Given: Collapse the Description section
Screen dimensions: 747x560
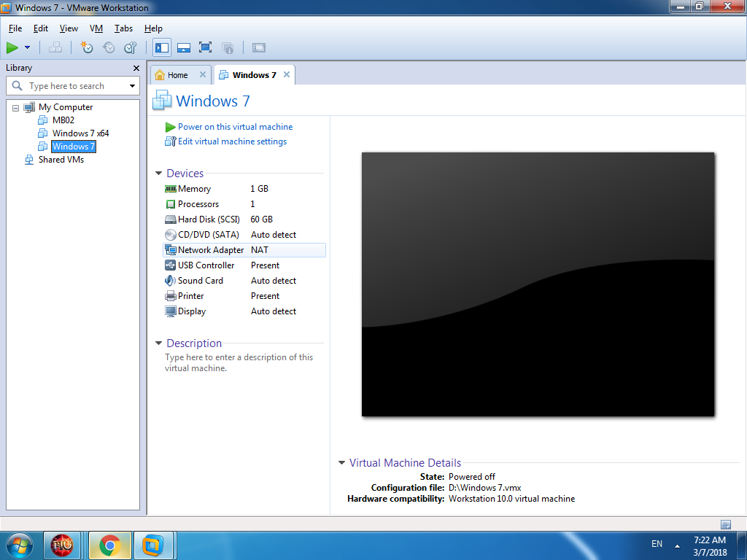Looking at the screenshot, I should [x=158, y=343].
